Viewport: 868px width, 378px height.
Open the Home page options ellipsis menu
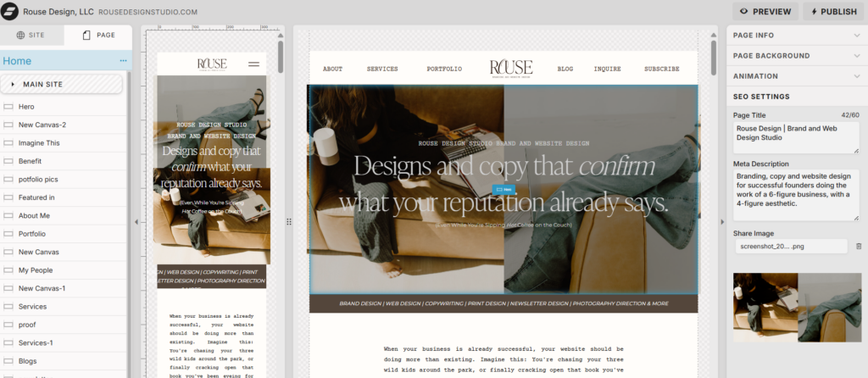click(123, 61)
